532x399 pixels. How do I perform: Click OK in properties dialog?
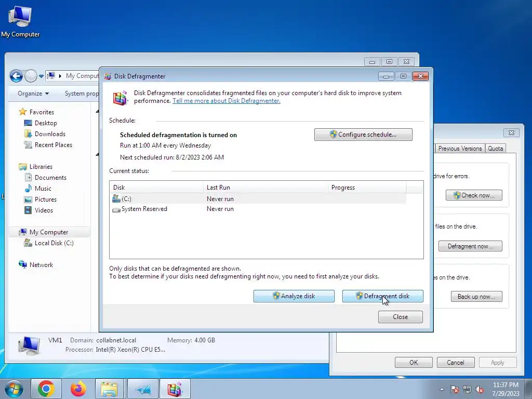[414, 362]
